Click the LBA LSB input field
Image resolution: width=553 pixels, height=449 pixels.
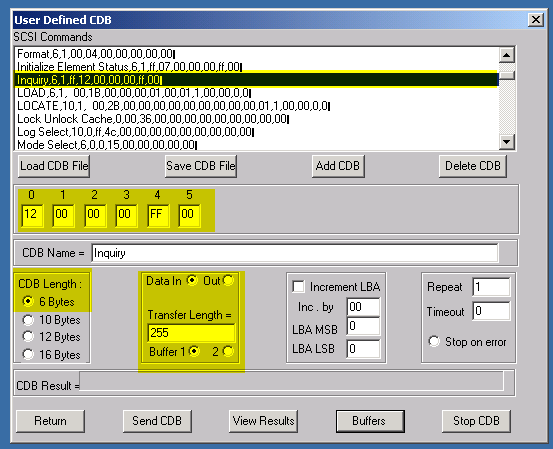coord(363,349)
